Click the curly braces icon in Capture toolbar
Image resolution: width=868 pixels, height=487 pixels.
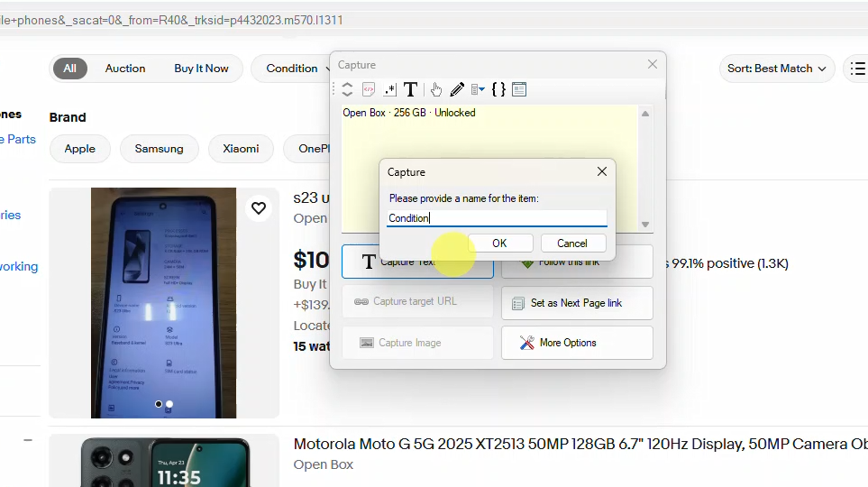click(x=498, y=89)
